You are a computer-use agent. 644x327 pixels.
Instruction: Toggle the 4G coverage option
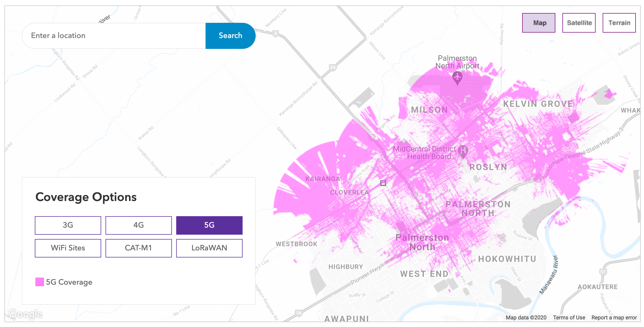[x=139, y=225]
